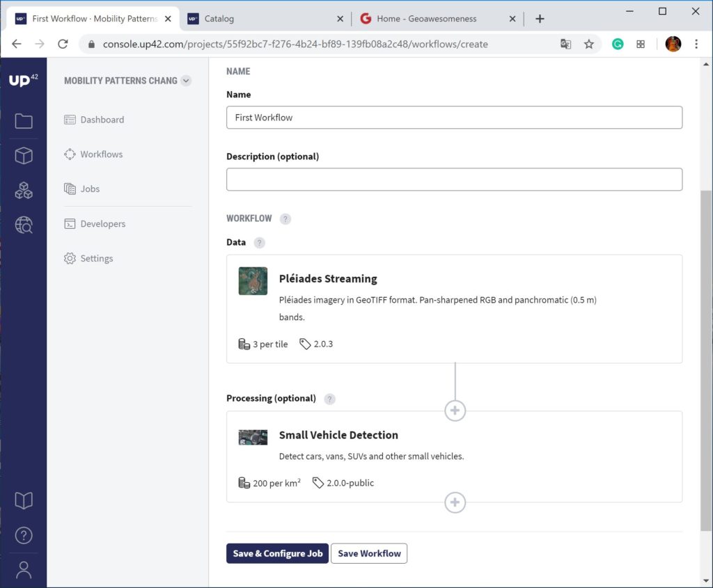Click the Small Vehicle Detection block title

tap(338, 435)
